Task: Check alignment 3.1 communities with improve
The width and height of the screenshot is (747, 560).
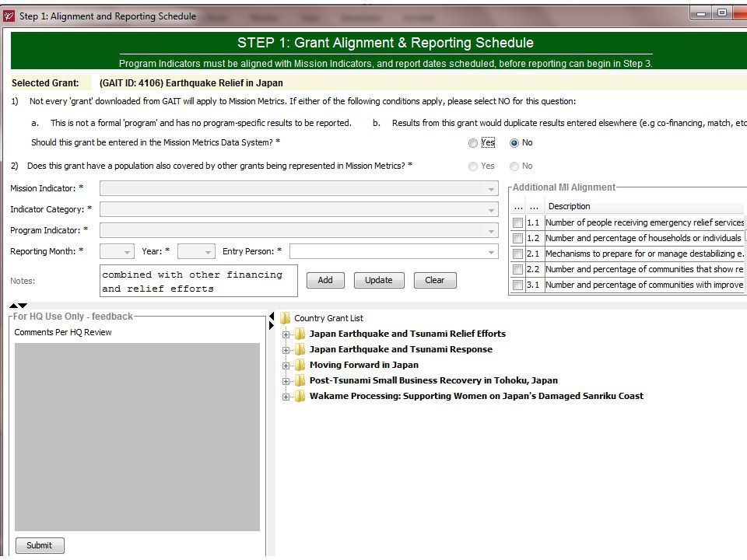Action: point(518,285)
